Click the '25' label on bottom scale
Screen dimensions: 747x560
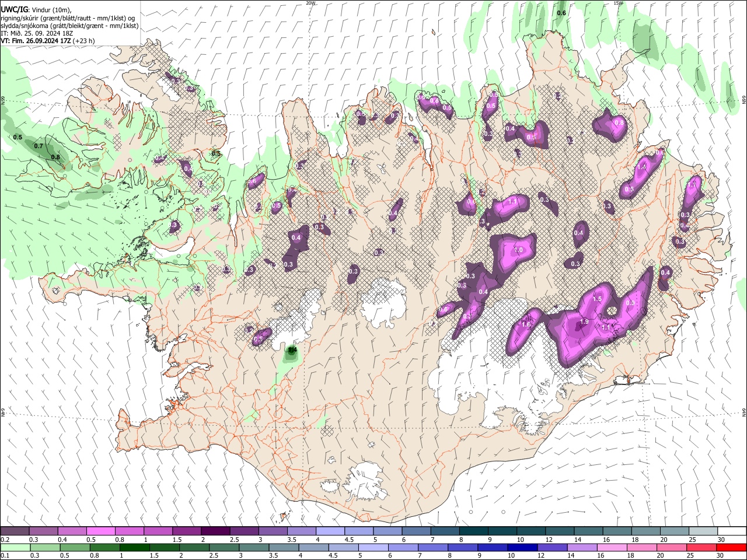pyautogui.click(x=691, y=555)
